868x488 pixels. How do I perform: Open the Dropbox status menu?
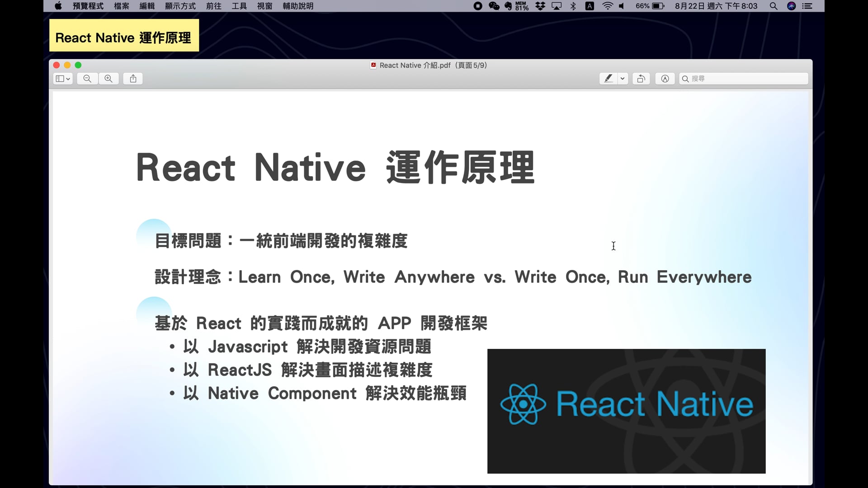tap(541, 6)
